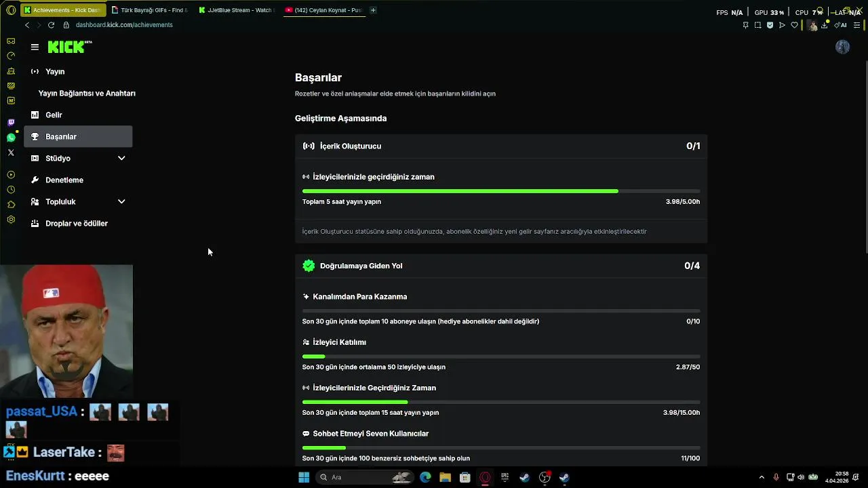Open sidebar settings gear icon

[x=11, y=220]
